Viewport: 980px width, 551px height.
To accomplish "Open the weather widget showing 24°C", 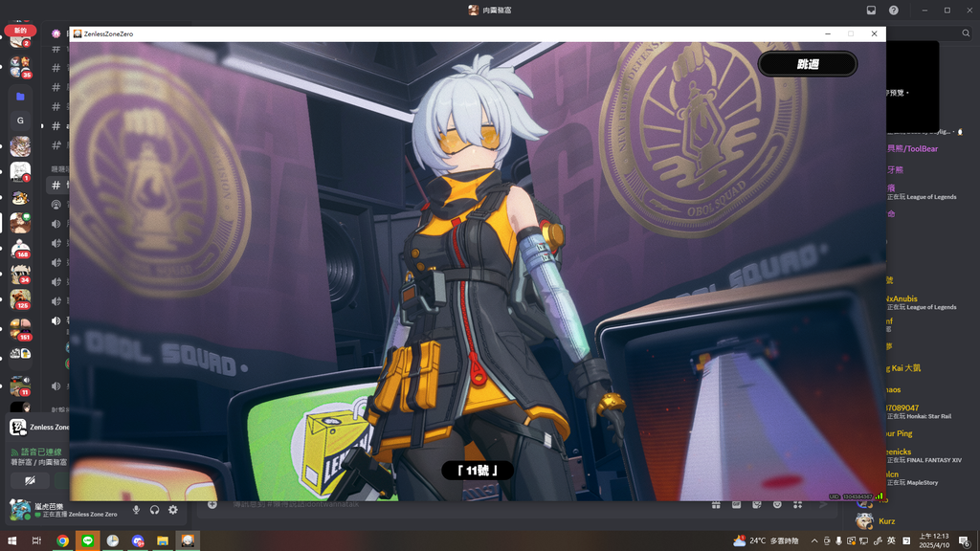I will pyautogui.click(x=766, y=540).
